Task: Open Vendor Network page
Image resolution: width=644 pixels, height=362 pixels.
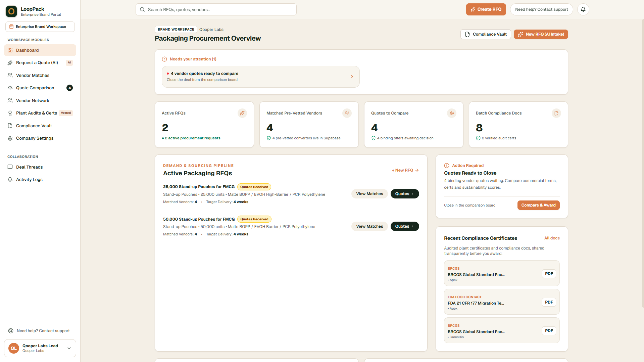Action: 40,100
